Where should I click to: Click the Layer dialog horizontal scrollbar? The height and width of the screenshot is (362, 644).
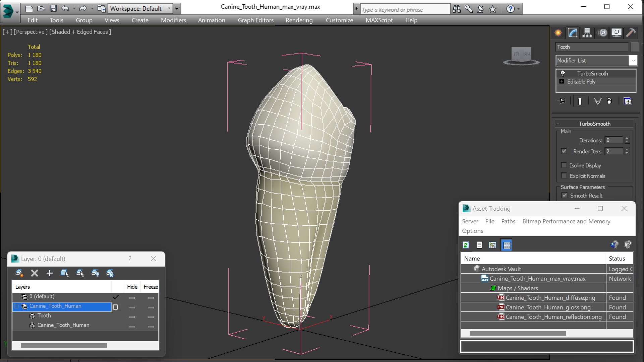pos(64,345)
